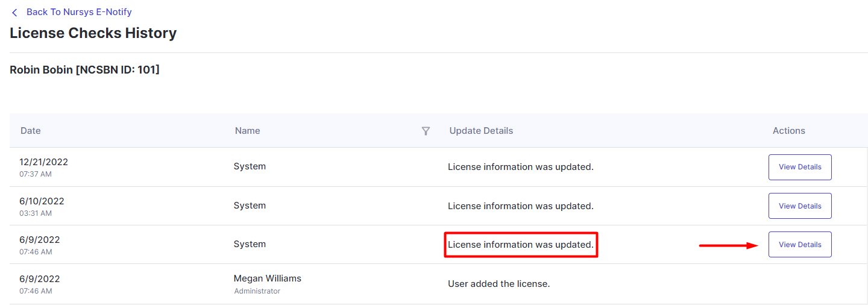The height and width of the screenshot is (305, 868).
Task: View Details for the 12/21/2022 entry
Action: 799,167
